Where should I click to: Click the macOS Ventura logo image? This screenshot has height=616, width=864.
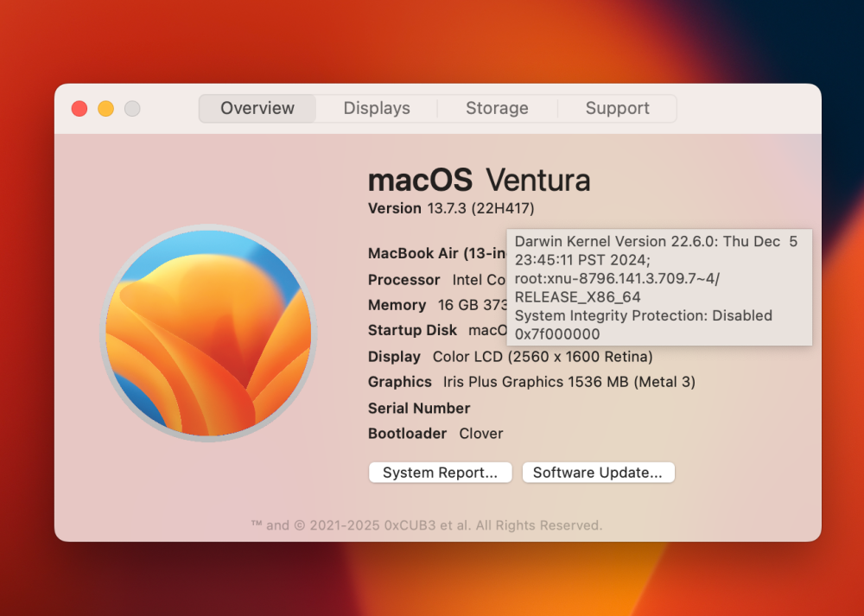click(x=208, y=333)
